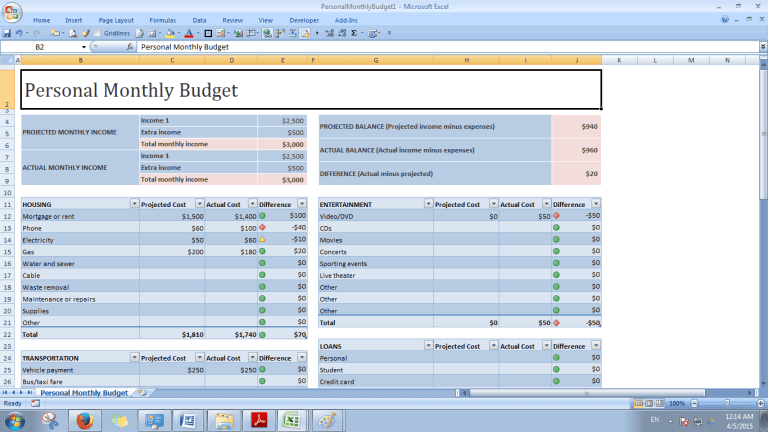Click the Zoom Out minus button
The width and height of the screenshot is (768, 432).
(694, 404)
